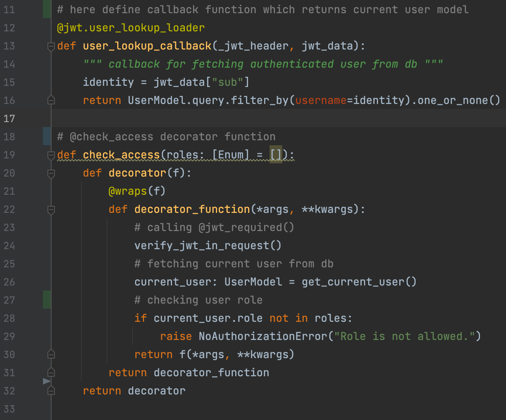This screenshot has width=506, height=420.
Task: Click the underlined check_access function name
Action: [x=121, y=155]
